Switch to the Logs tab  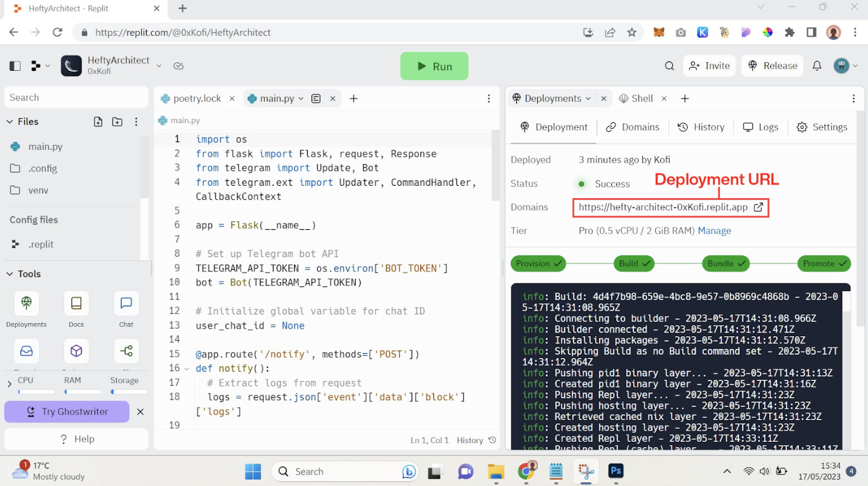pyautogui.click(x=760, y=127)
